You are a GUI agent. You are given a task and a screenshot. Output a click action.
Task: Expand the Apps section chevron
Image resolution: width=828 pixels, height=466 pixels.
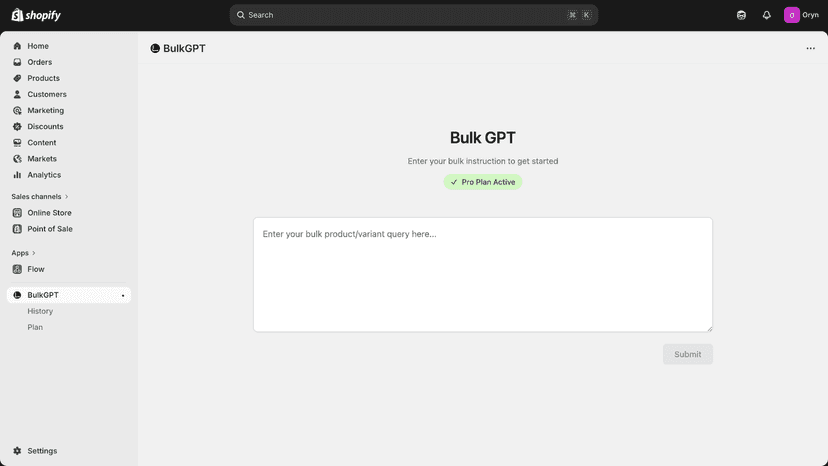tap(34, 253)
